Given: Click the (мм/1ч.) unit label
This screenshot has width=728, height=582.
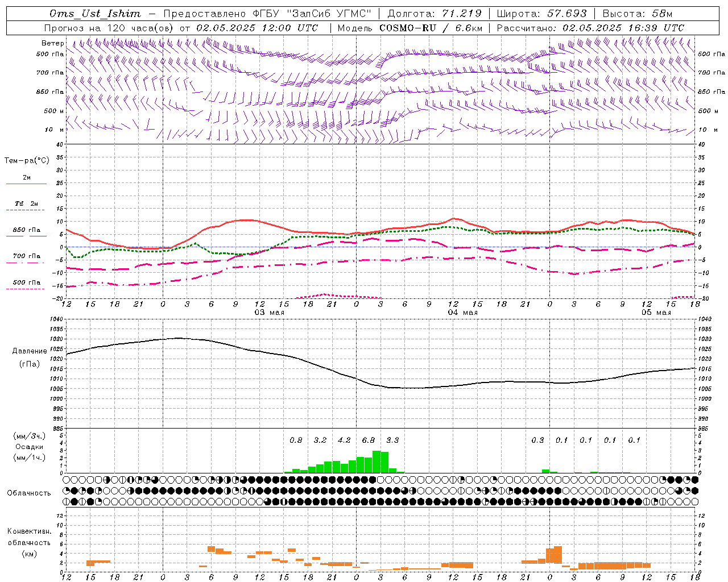Looking at the screenshot, I should (x=30, y=458).
